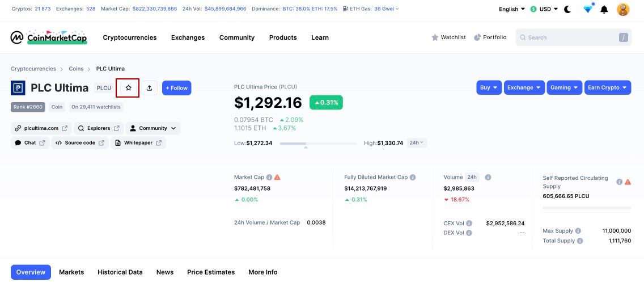
Task: Open notifications bell icon
Action: coord(604,9)
